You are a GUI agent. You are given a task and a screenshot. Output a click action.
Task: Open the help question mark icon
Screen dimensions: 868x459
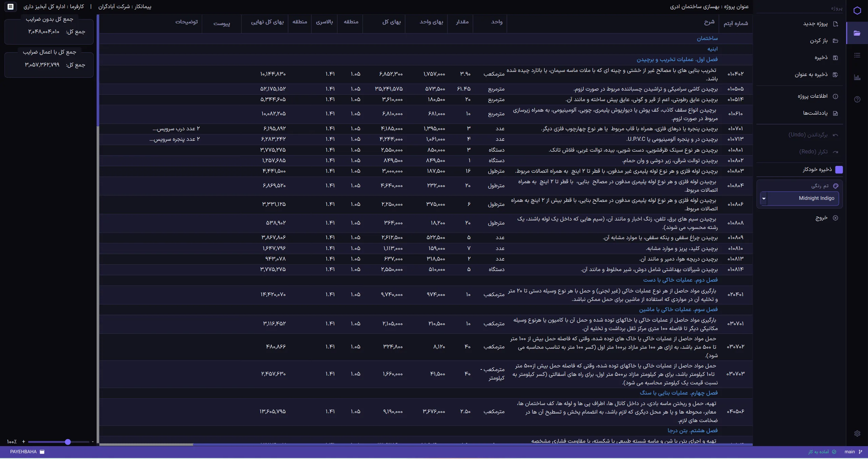pyautogui.click(x=857, y=99)
